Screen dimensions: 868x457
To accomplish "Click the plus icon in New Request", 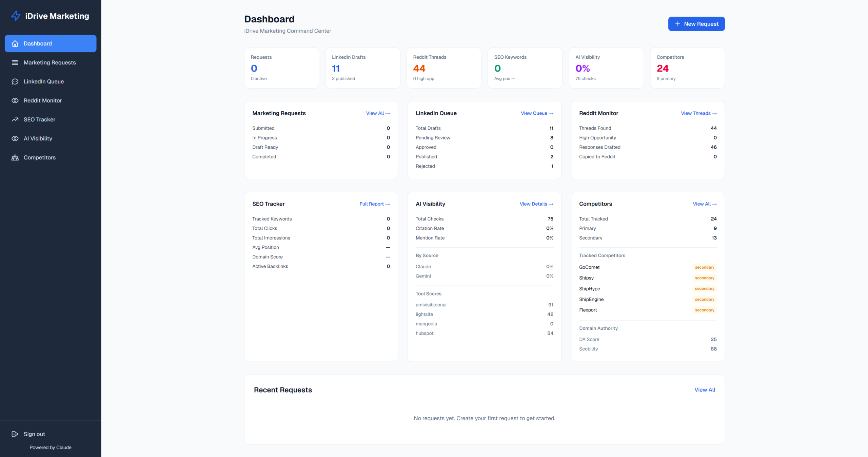I will (x=677, y=24).
